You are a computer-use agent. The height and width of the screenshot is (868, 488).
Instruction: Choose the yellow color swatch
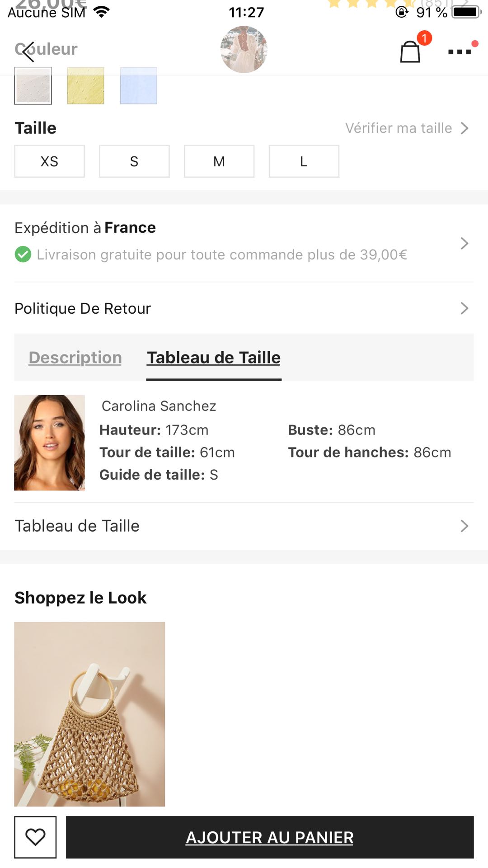(x=86, y=86)
